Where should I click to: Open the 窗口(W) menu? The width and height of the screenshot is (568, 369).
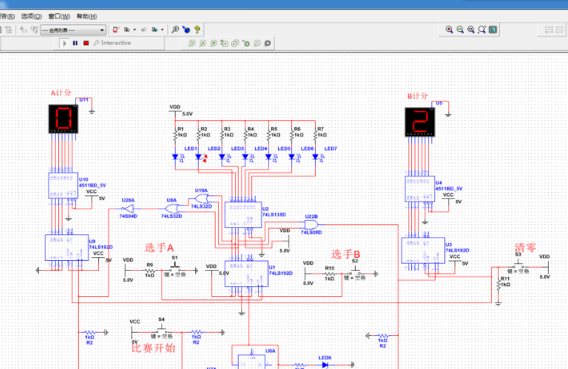click(59, 16)
